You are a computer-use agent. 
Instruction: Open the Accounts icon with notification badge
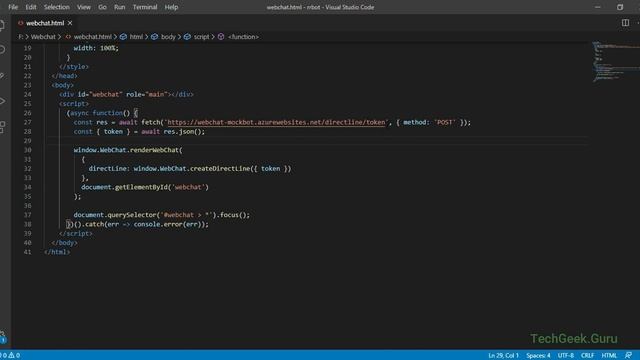3,336
